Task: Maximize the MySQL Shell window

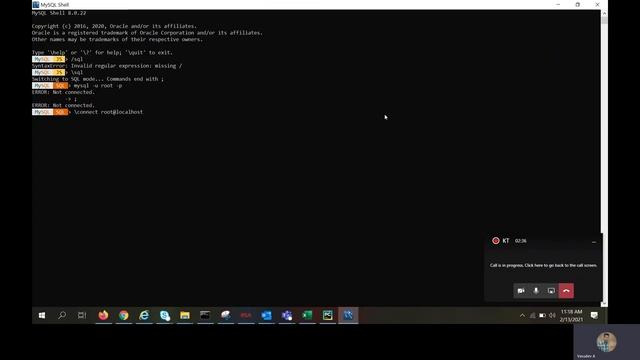Action: tap(578, 4)
